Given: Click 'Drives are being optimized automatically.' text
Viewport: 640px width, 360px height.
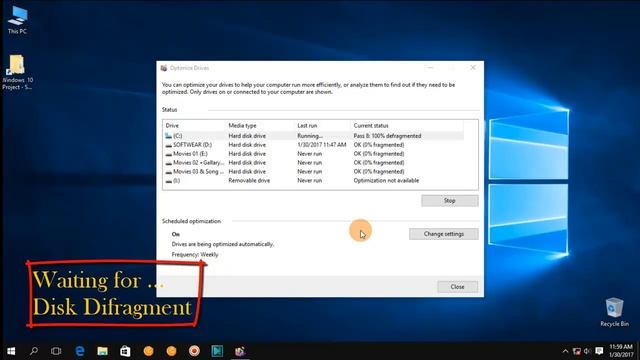Looking at the screenshot, I should click(x=223, y=244).
